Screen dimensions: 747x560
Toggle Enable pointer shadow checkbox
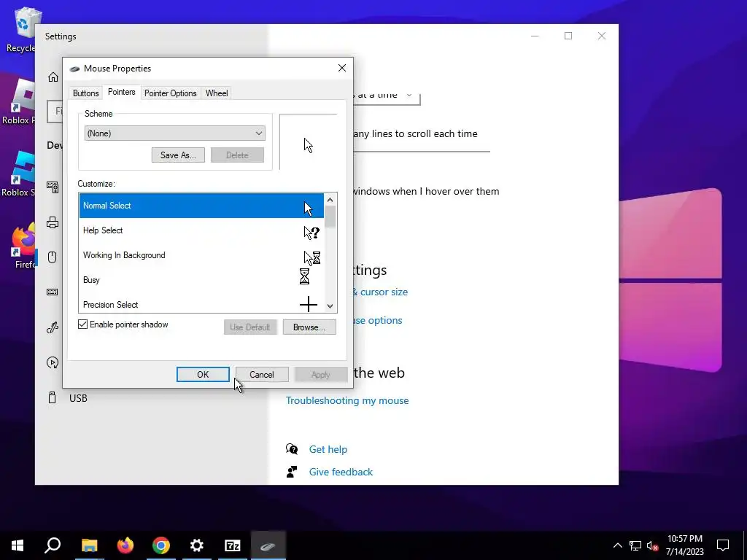[83, 324]
